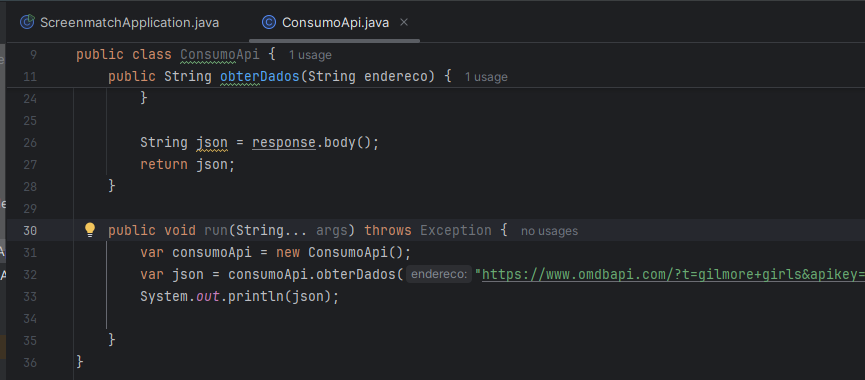The image size is (865, 380).
Task: Open the lightbulb intention actions on line 30
Action: 90,230
